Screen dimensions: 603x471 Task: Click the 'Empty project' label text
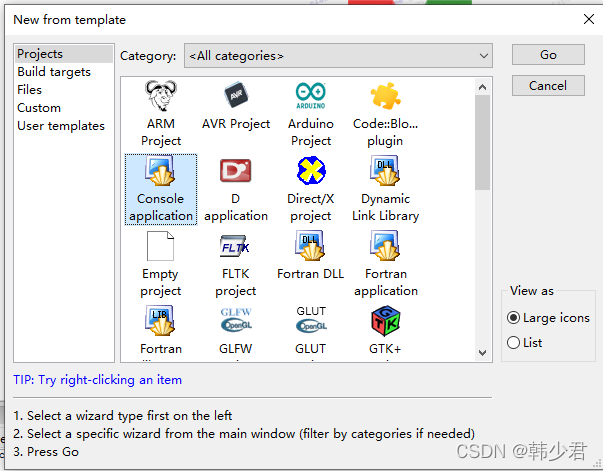[x=160, y=282]
